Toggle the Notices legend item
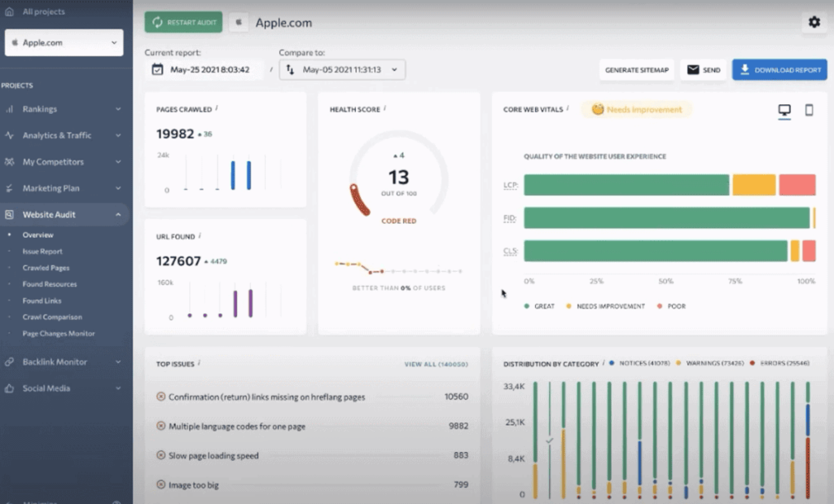The height and width of the screenshot is (504, 834). 639,363
